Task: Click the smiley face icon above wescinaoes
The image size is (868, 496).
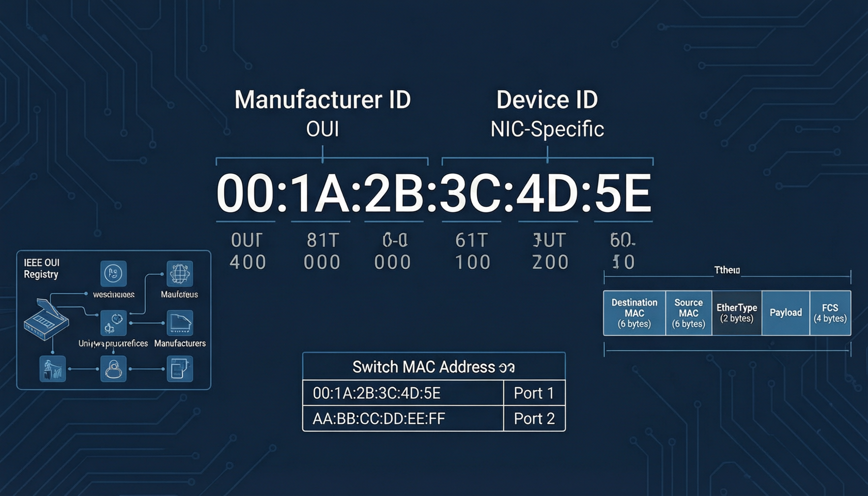Action: 113,274
